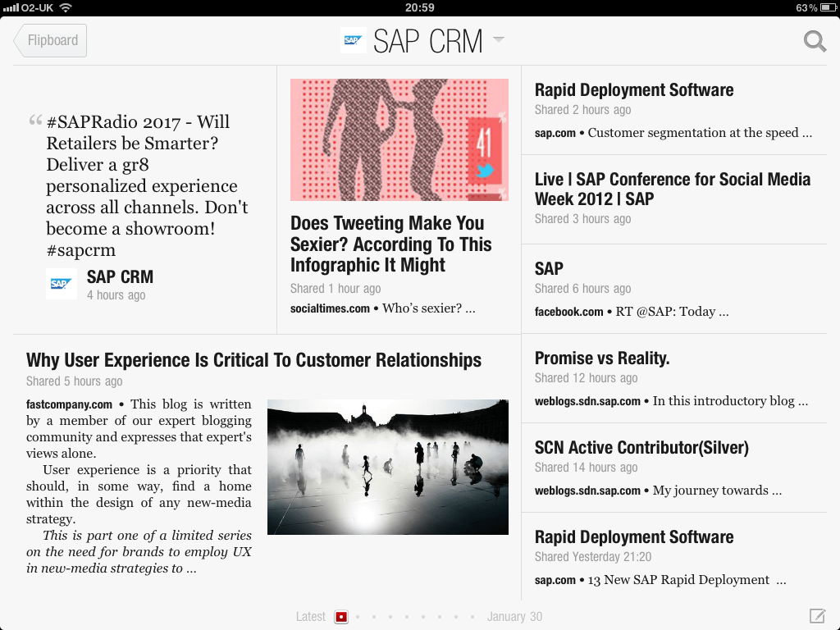
Task: Open the foggy silhouettes photo
Action: click(388, 467)
